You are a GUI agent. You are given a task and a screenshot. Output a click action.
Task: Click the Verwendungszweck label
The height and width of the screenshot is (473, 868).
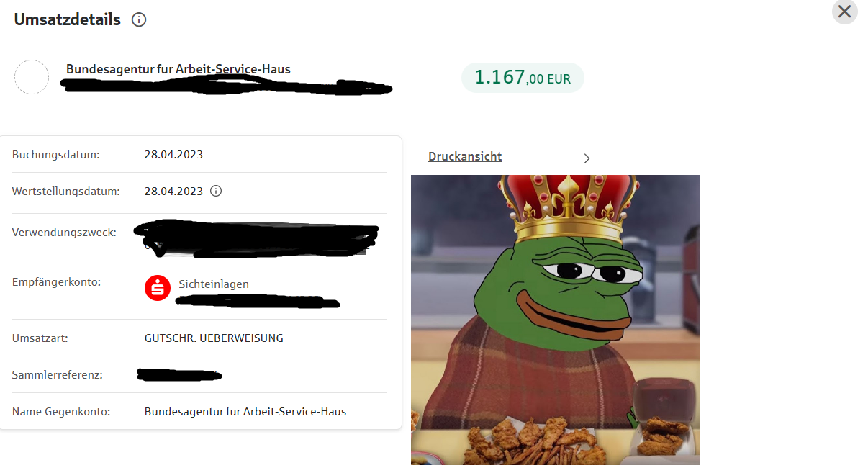pyautogui.click(x=64, y=233)
